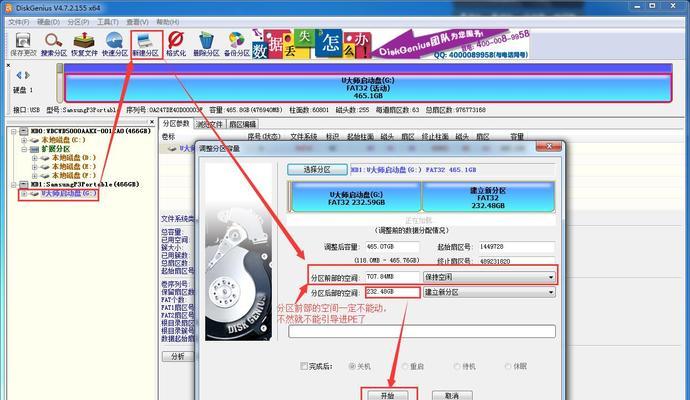
Task: Close the left disk tree pane with its X
Action: pyautogui.click(x=152, y=121)
